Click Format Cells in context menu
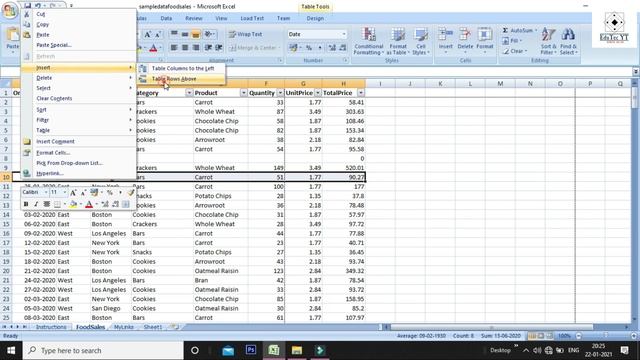 point(78,153)
